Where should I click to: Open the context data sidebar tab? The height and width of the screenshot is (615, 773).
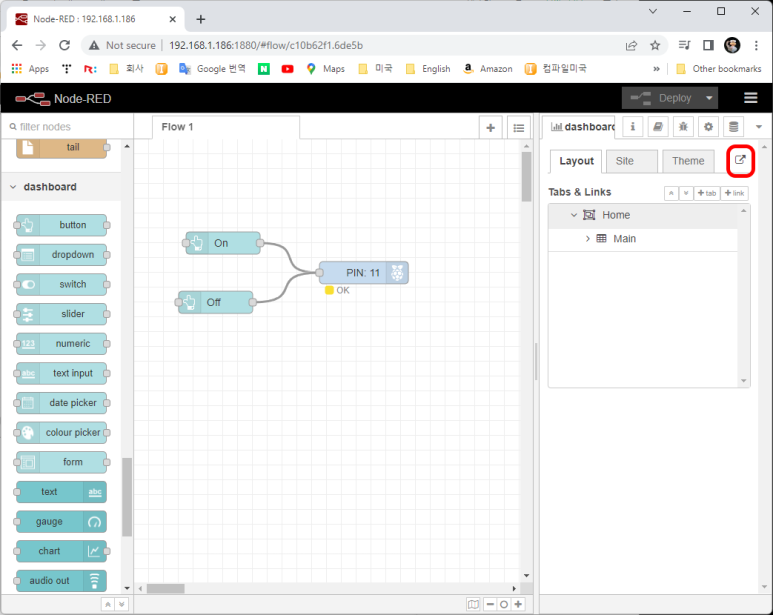[x=733, y=127]
